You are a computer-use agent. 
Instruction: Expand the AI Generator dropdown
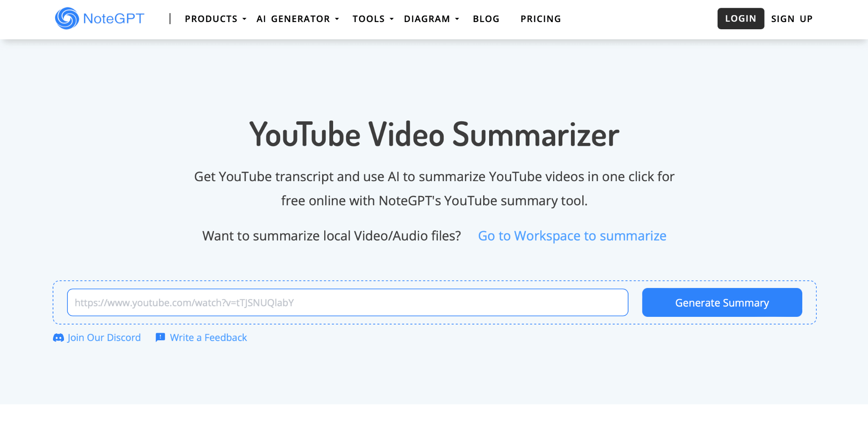pos(298,19)
